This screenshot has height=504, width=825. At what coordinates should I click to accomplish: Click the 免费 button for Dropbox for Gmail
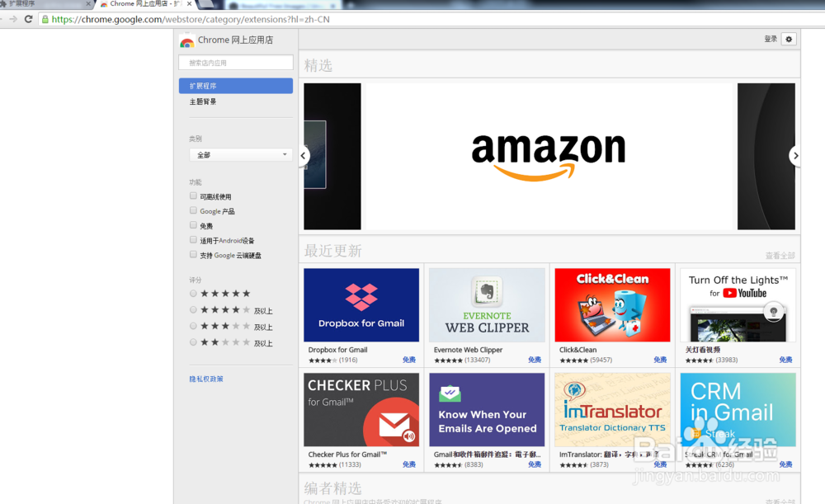coord(409,360)
